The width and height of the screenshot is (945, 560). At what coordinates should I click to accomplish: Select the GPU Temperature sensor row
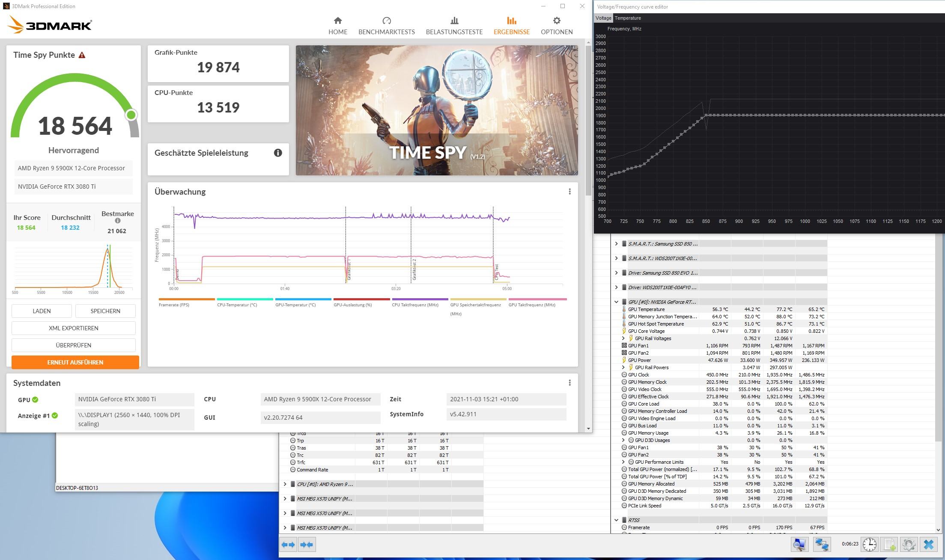(724, 309)
